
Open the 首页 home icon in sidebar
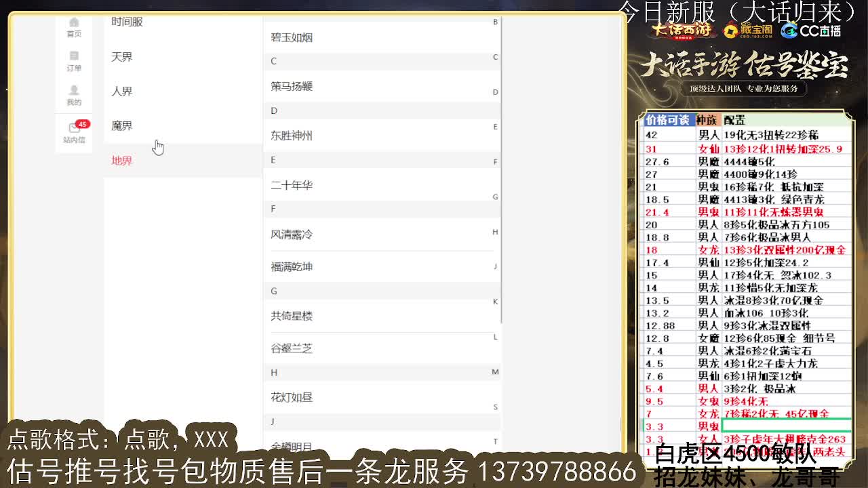[x=74, y=28]
